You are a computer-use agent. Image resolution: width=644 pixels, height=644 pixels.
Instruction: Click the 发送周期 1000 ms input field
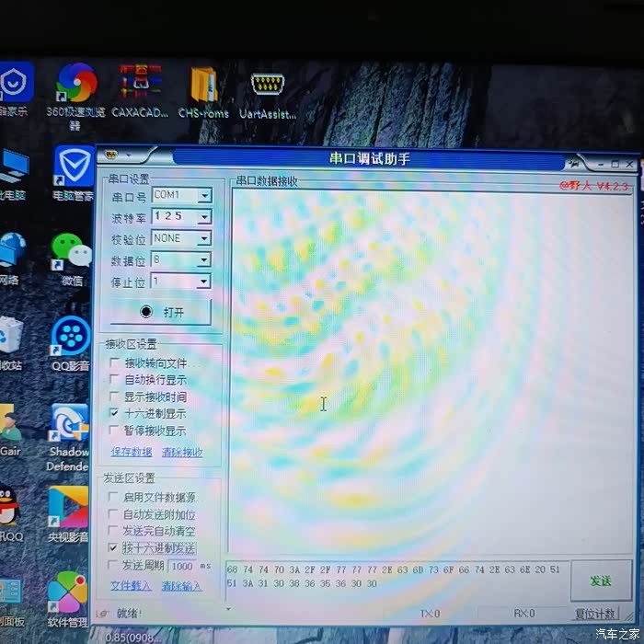181,567
